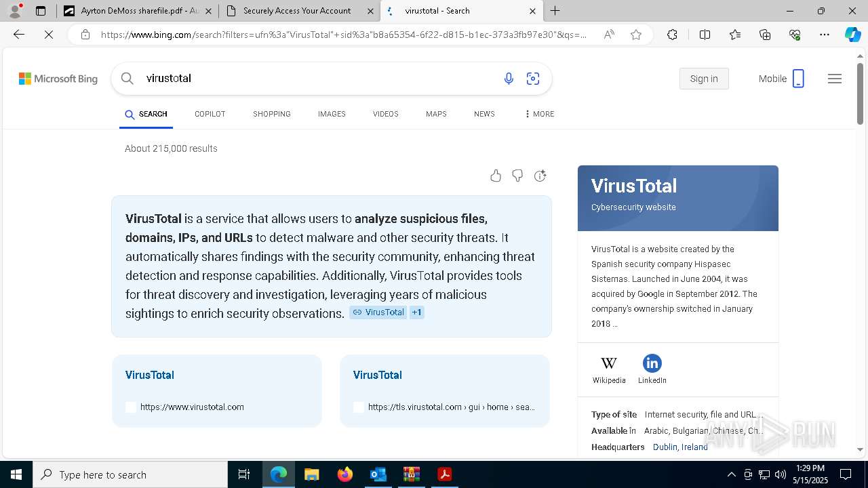
Task: Open Windows Start menu
Action: coord(16,474)
